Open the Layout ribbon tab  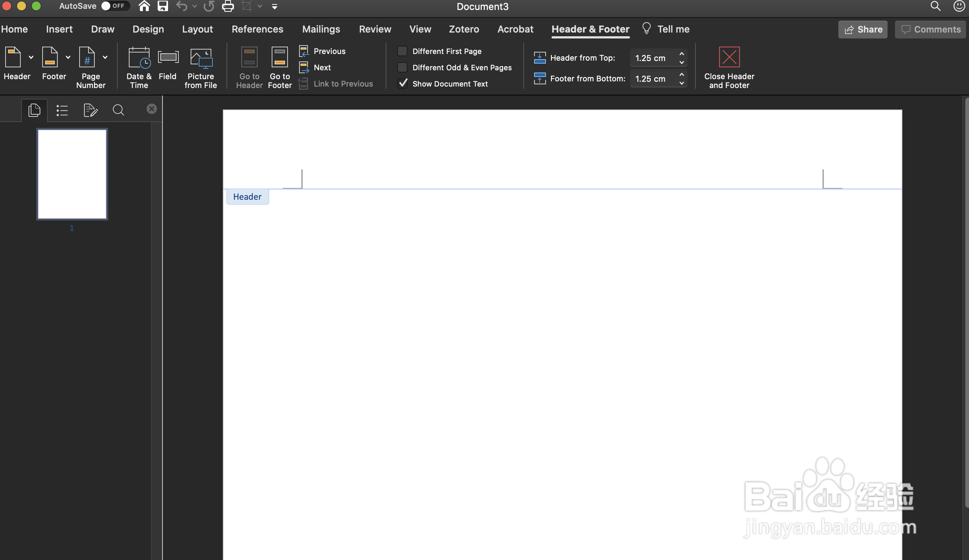197,29
